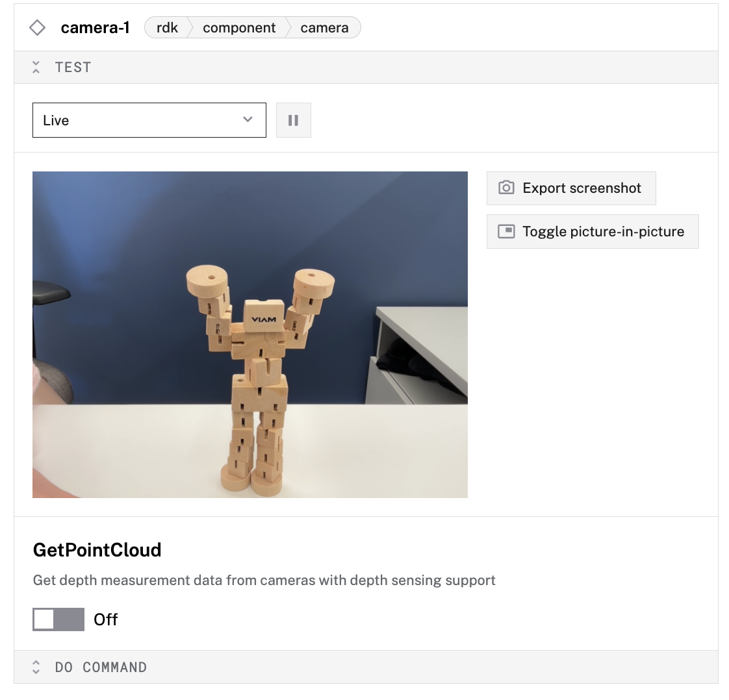Click the camera-1 component name

point(95,28)
